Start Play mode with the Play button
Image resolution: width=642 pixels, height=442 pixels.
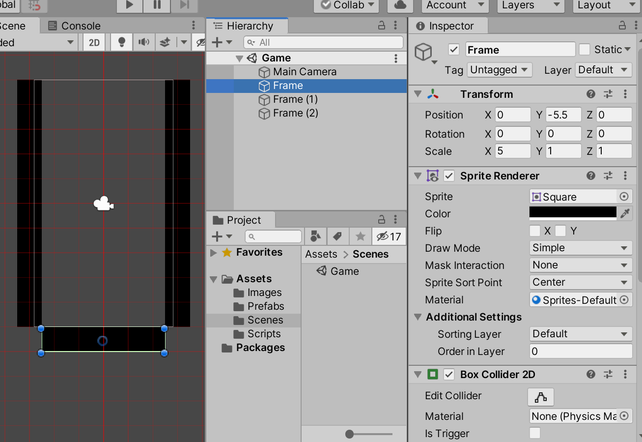(x=129, y=5)
